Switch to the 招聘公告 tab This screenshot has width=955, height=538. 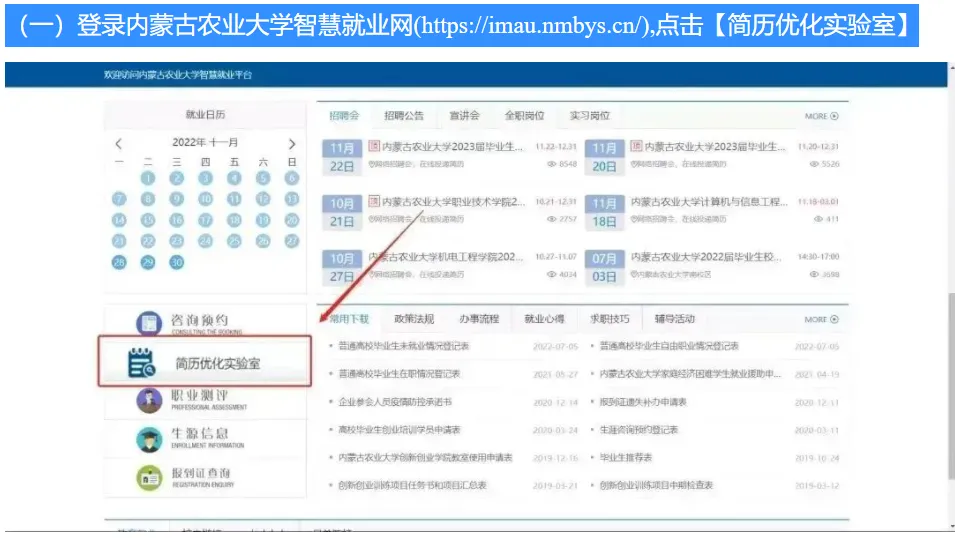click(x=403, y=115)
